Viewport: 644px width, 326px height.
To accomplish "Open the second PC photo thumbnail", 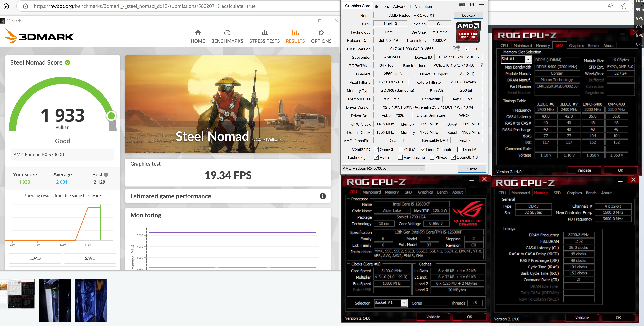I will click(55, 301).
